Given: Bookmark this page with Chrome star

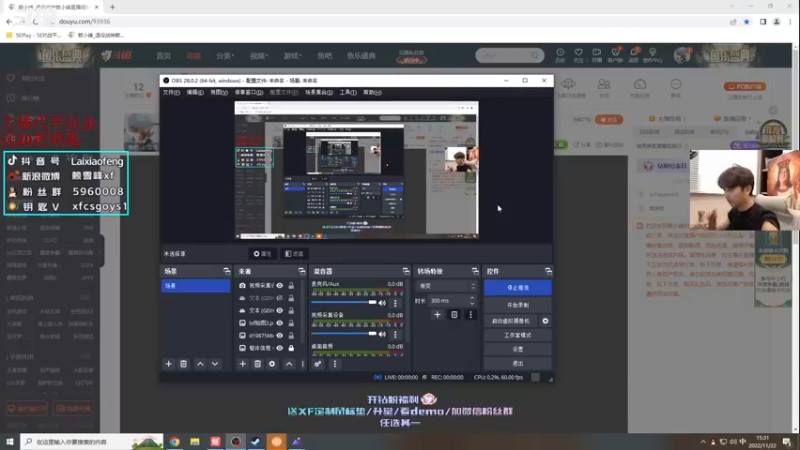Looking at the screenshot, I should (x=746, y=21).
